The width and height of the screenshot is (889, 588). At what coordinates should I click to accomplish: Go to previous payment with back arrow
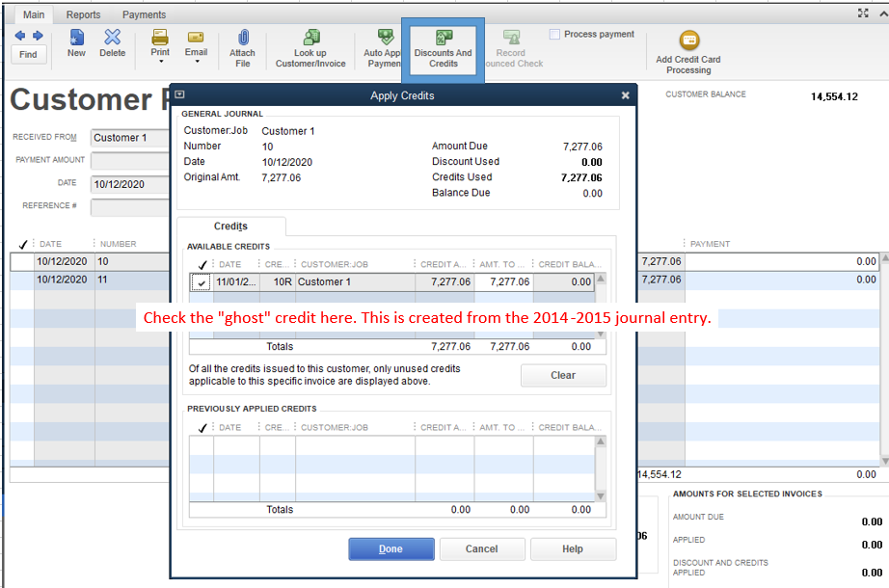pos(20,36)
